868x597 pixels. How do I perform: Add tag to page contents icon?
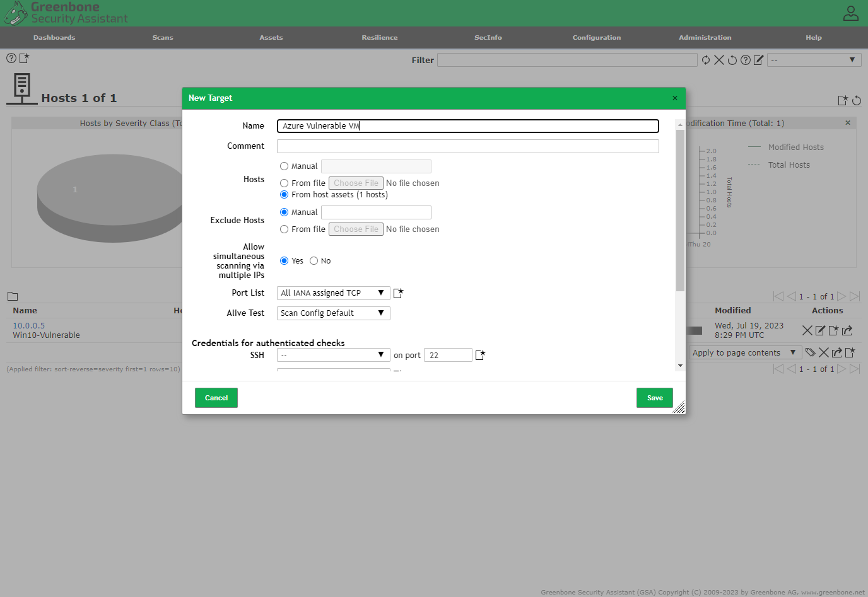coord(811,352)
